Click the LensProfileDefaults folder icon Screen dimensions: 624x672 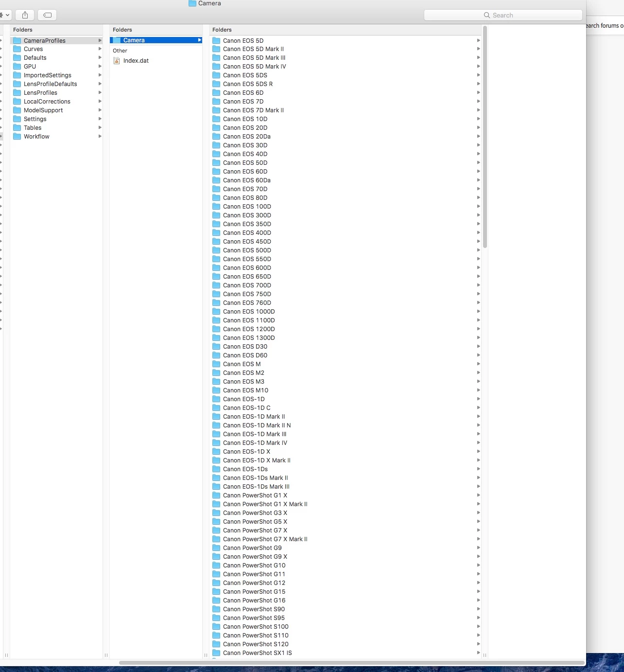click(x=17, y=84)
